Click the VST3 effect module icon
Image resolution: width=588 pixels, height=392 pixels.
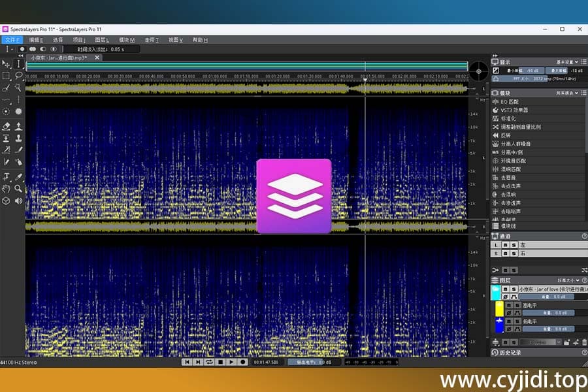click(495, 110)
